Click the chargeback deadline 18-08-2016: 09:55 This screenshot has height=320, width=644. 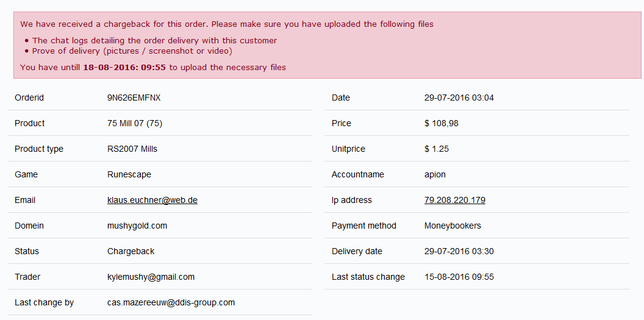[x=124, y=67]
